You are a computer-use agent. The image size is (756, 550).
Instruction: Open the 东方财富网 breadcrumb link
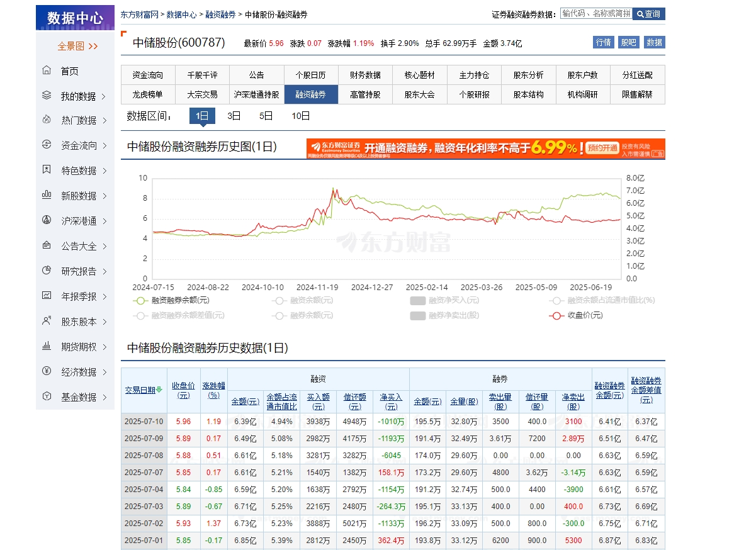(x=140, y=14)
